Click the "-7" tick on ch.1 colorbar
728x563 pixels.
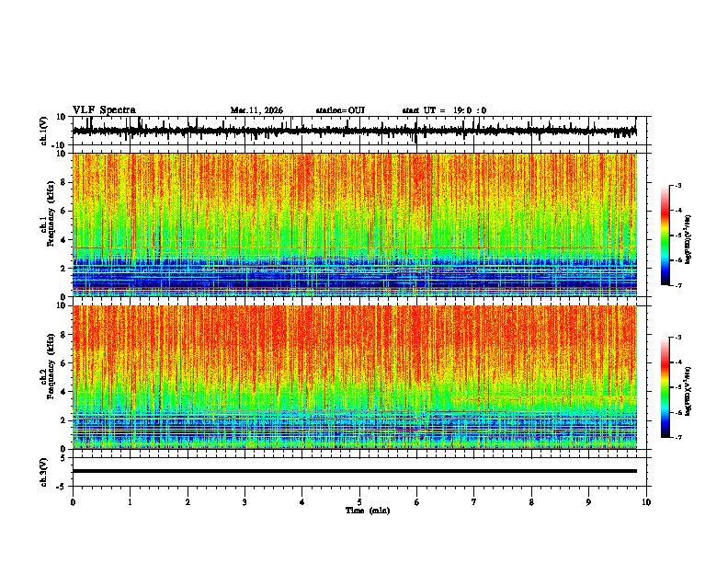pyautogui.click(x=678, y=285)
